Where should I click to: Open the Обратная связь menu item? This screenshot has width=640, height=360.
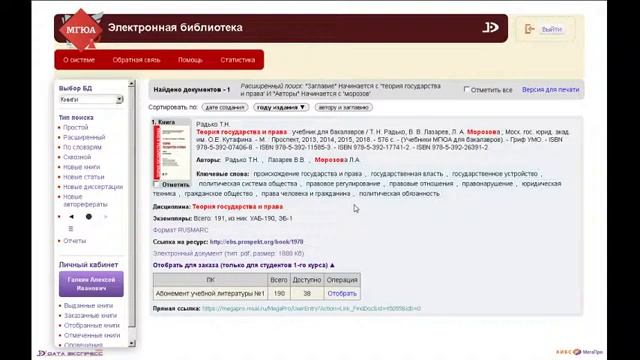click(136, 60)
